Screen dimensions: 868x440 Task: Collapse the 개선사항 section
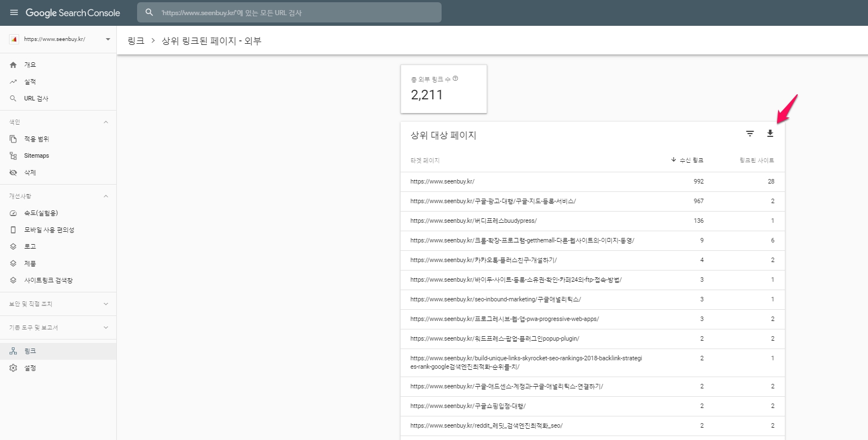[x=106, y=196]
